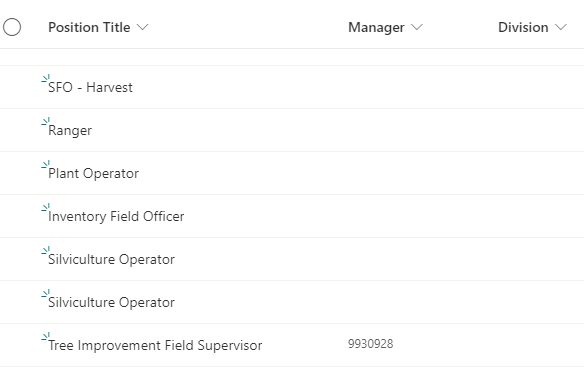Open Tree Improvement Field Supervisor item

tap(155, 346)
